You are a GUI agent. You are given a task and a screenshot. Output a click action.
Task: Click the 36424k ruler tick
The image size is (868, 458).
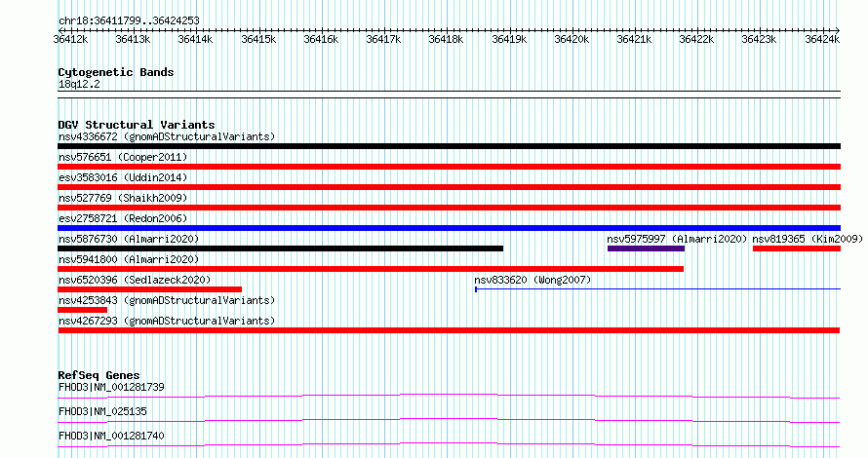coord(822,39)
